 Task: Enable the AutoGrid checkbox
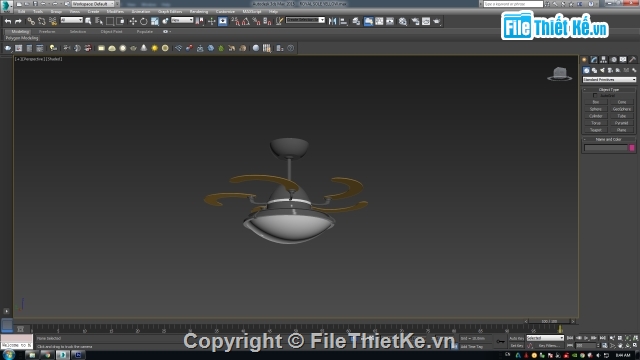click(x=595, y=96)
